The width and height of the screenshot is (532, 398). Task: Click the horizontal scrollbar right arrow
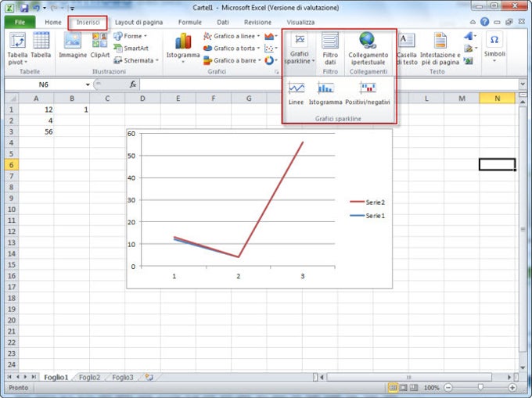tap(509, 377)
